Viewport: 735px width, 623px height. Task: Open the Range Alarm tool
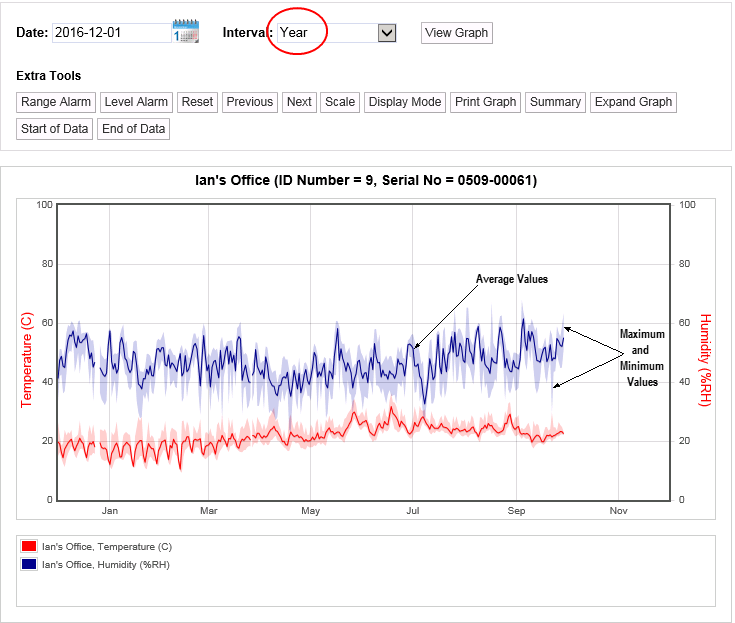coord(56,102)
